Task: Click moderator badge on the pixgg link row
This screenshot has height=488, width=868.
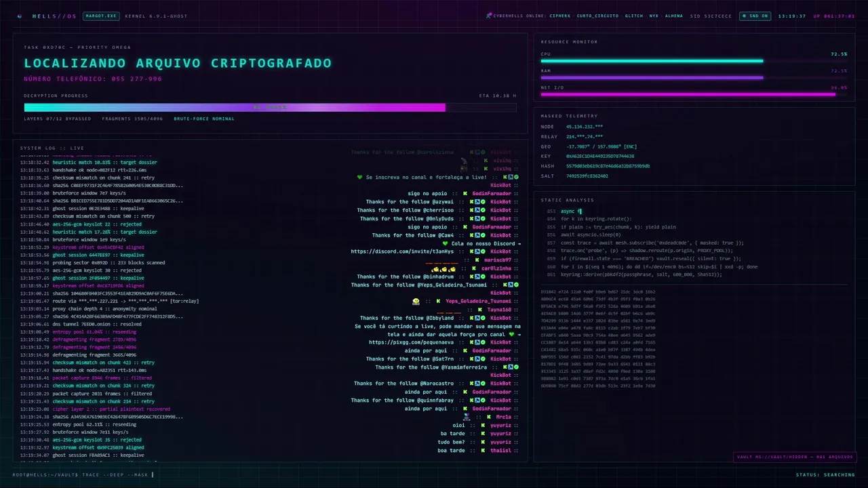Action: pyautogui.click(x=477, y=342)
